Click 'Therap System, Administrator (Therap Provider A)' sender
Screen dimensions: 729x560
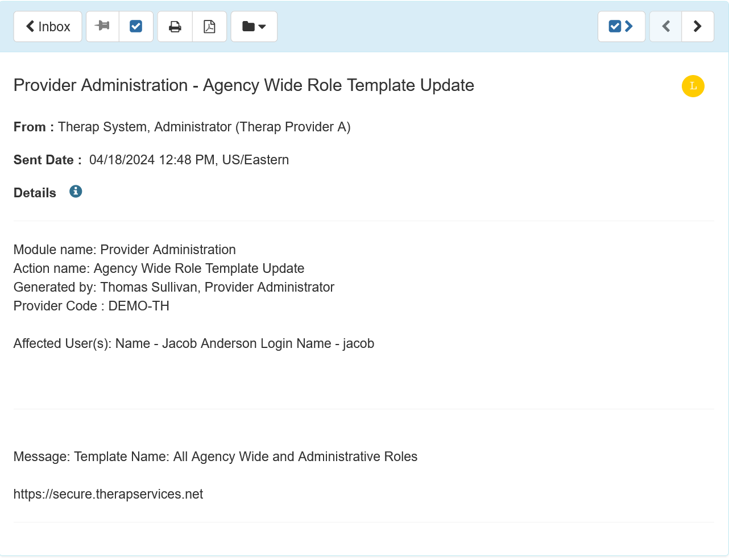204,127
